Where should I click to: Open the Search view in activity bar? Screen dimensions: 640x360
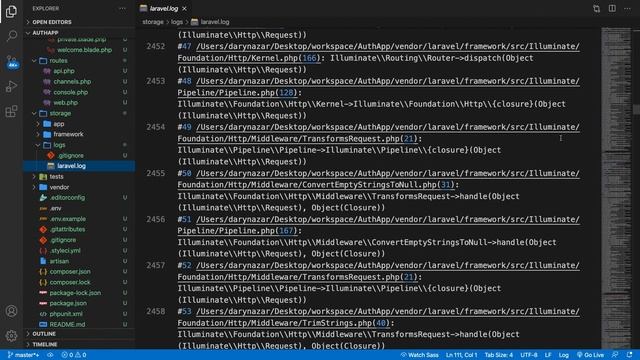tap(11, 36)
